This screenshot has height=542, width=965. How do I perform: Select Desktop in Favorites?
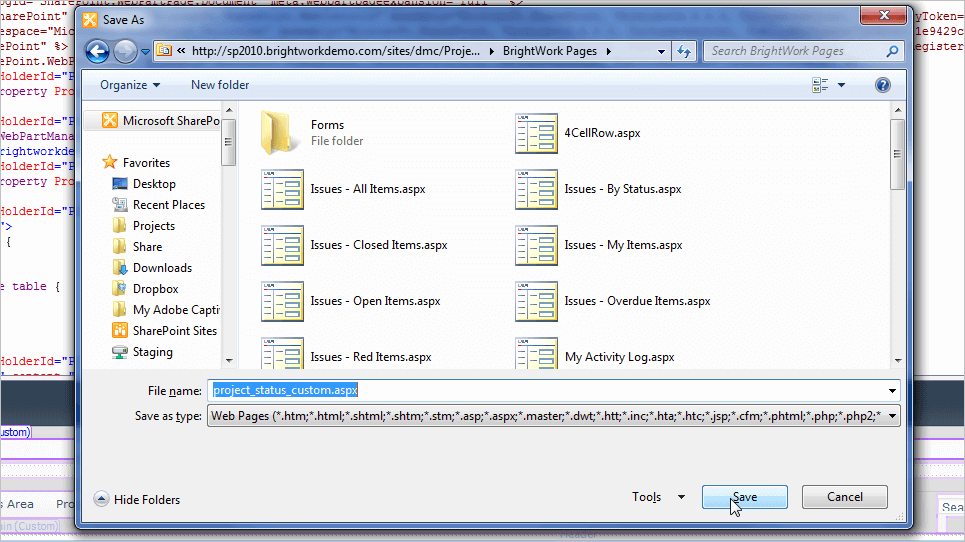tap(144, 183)
